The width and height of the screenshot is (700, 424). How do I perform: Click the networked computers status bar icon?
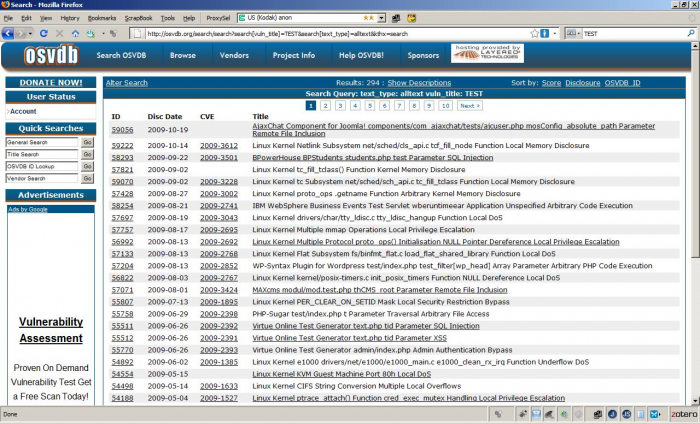[x=598, y=414]
